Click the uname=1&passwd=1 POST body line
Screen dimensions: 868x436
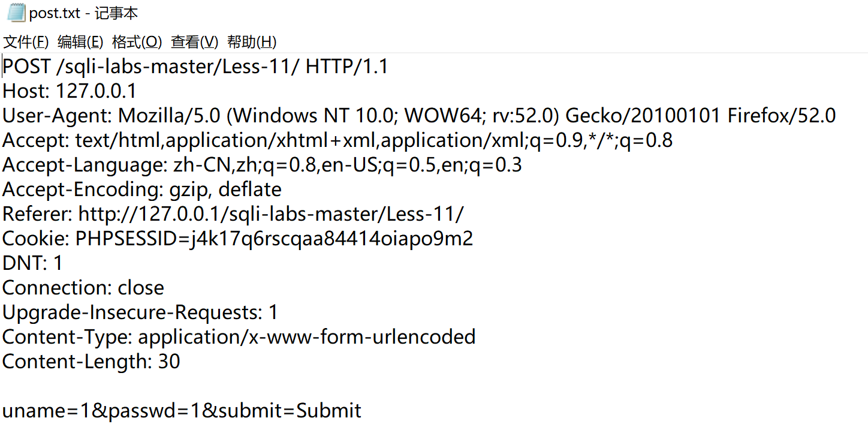coord(182,411)
